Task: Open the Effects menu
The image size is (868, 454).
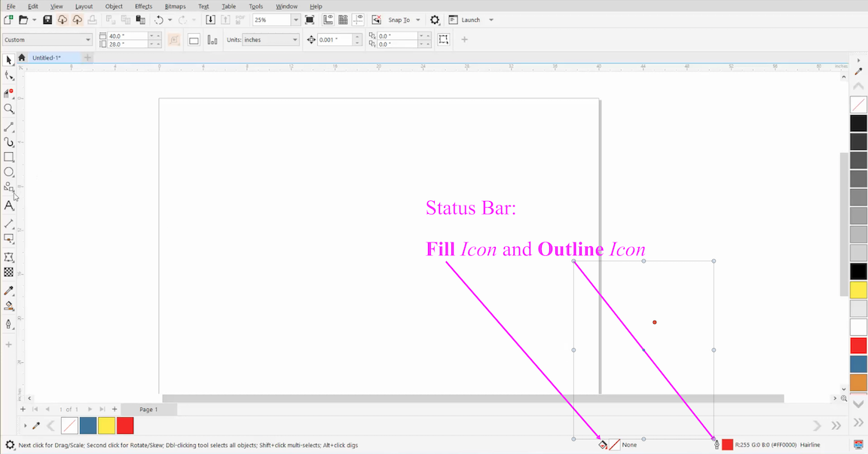Action: tap(143, 6)
